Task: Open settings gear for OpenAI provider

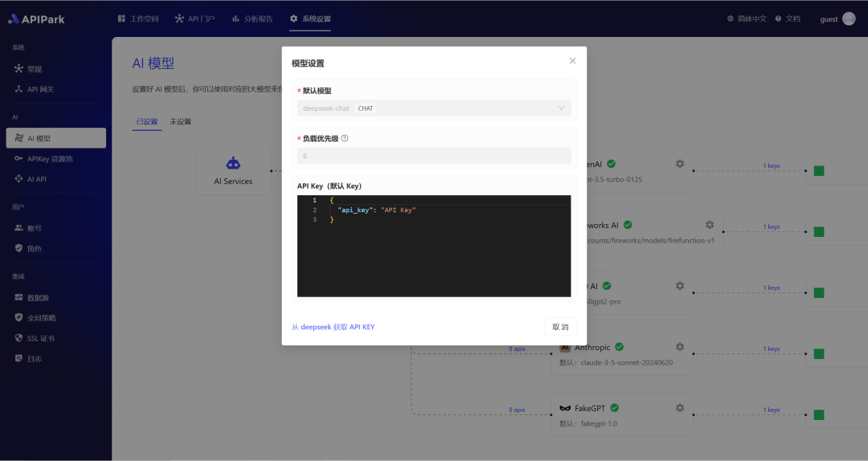Action: point(680,164)
